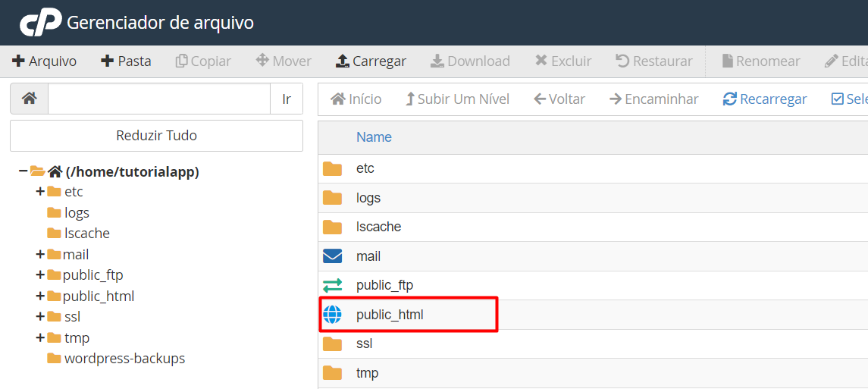Select the etc row name in list
This screenshot has width=868, height=389.
365,169
